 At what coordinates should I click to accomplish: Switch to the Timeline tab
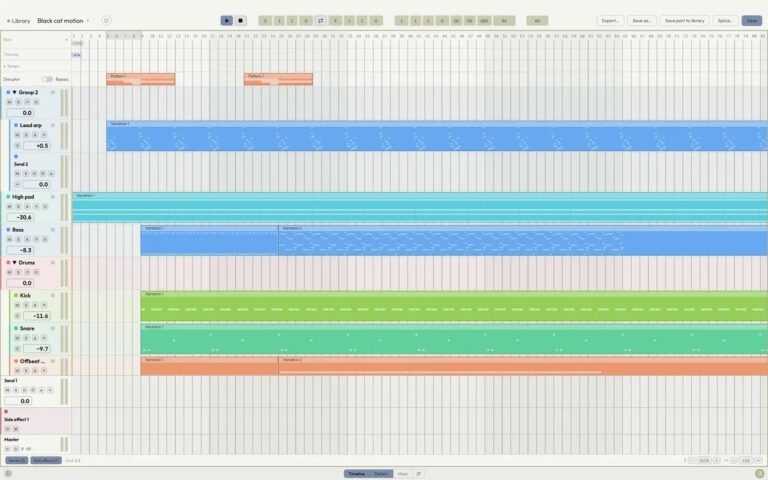point(357,474)
